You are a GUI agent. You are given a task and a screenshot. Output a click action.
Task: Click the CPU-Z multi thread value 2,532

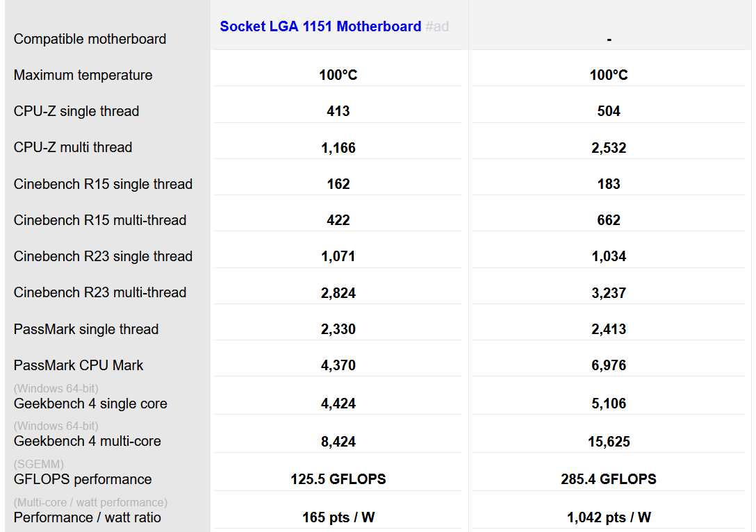pyautogui.click(x=609, y=148)
